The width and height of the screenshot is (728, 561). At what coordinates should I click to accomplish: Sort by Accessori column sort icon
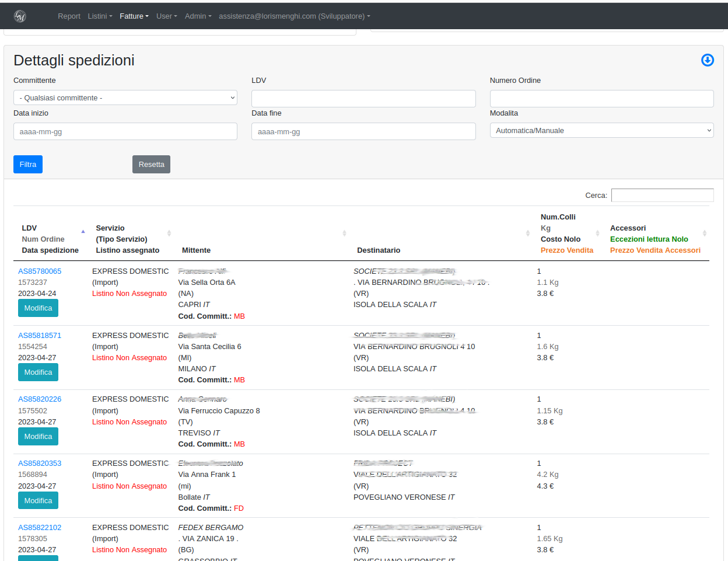click(704, 233)
